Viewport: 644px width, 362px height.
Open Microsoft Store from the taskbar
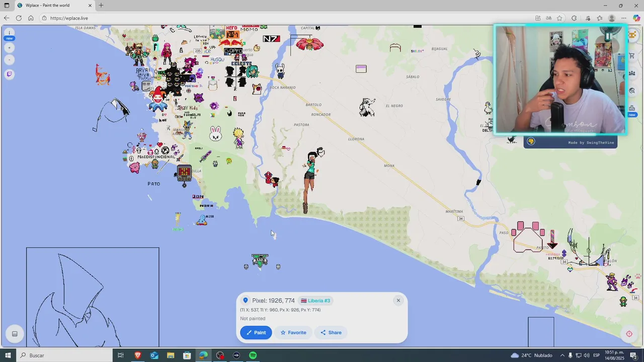point(187,355)
